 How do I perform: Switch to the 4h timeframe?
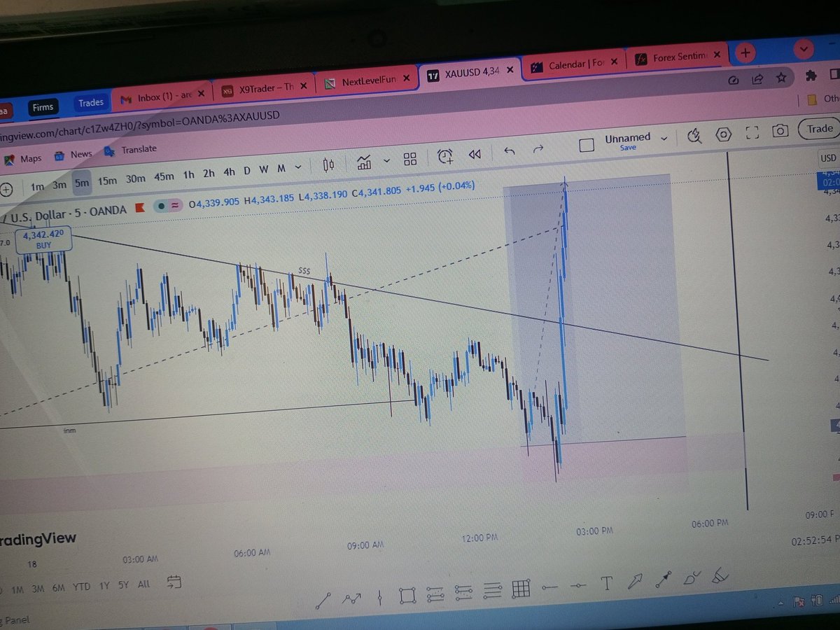229,172
